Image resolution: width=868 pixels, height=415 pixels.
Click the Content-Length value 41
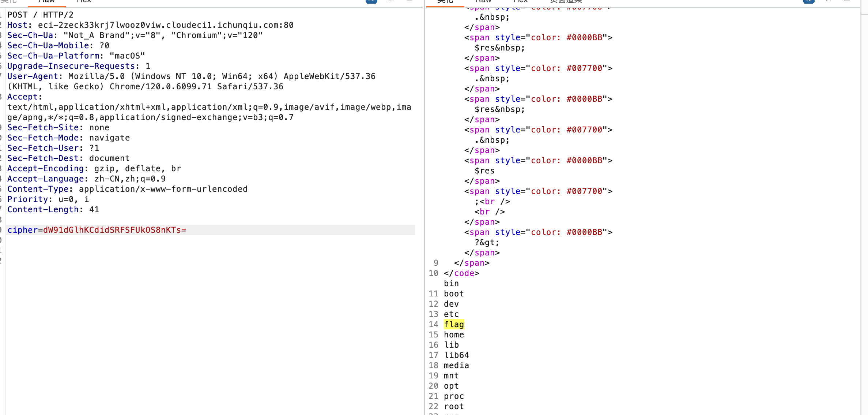(94, 209)
